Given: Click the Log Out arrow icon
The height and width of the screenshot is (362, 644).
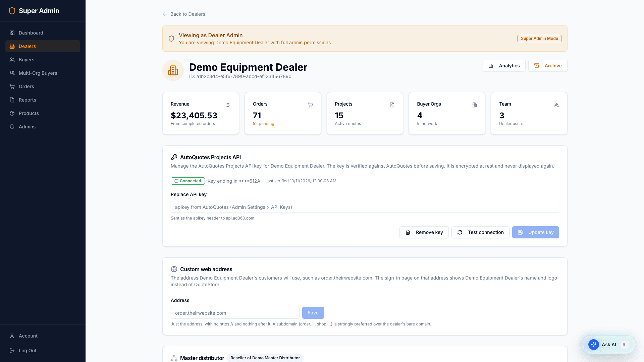Looking at the screenshot, I should click(x=12, y=351).
